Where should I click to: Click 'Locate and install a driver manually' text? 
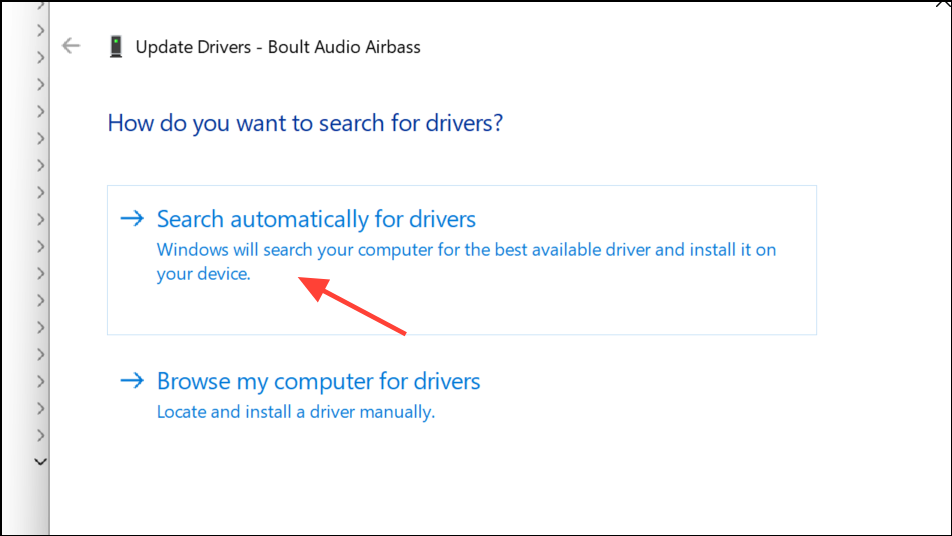(296, 411)
